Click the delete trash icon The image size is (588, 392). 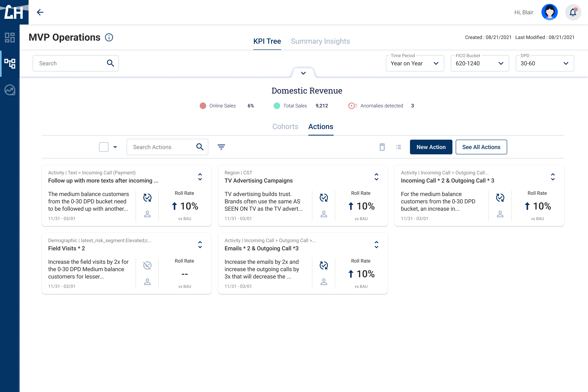(x=382, y=147)
